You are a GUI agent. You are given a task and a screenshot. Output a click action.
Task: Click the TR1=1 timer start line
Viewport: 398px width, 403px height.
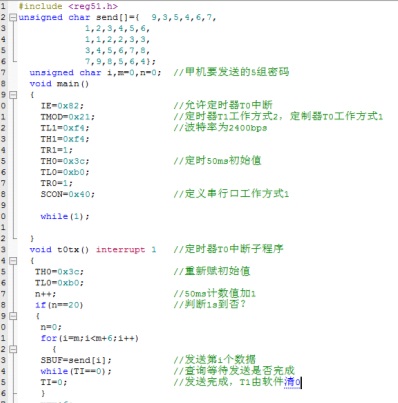(x=57, y=150)
